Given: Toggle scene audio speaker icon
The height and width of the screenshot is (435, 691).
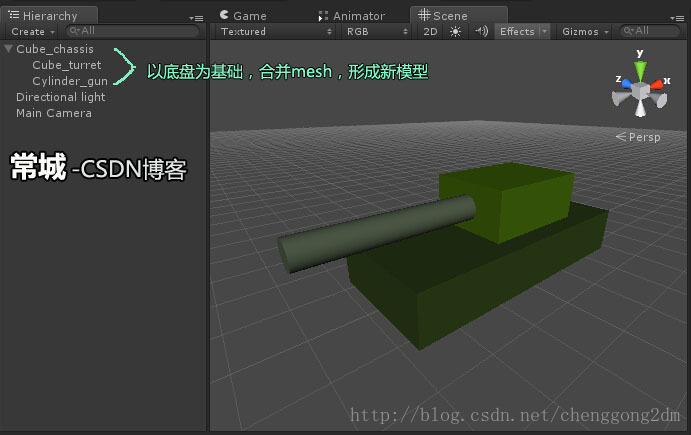Looking at the screenshot, I should click(481, 31).
